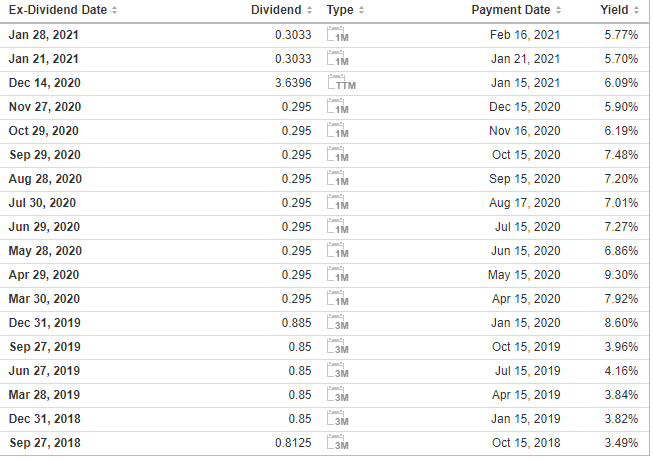Click the Aug 17, 2020 payment date

click(524, 203)
